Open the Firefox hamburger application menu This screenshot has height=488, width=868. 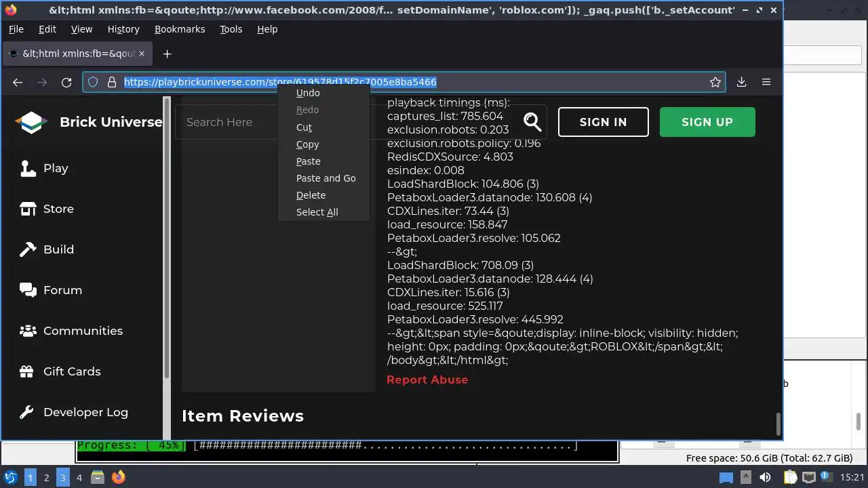click(x=766, y=82)
